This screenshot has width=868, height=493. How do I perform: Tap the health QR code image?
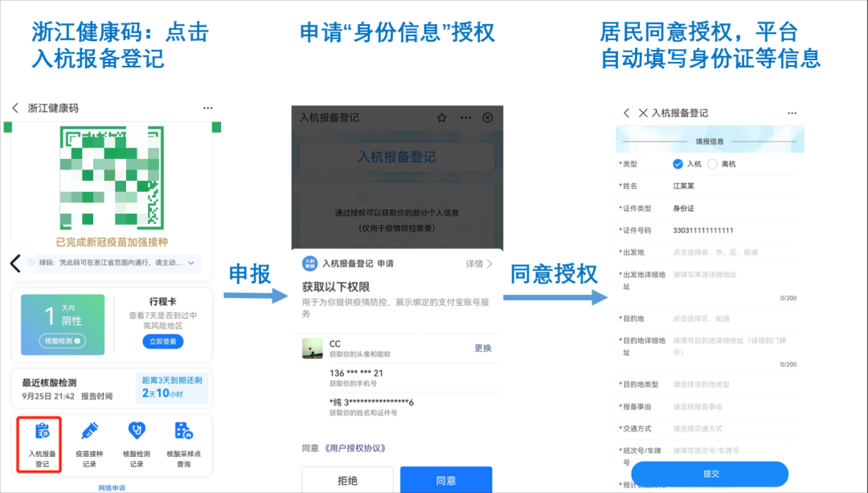(x=112, y=177)
